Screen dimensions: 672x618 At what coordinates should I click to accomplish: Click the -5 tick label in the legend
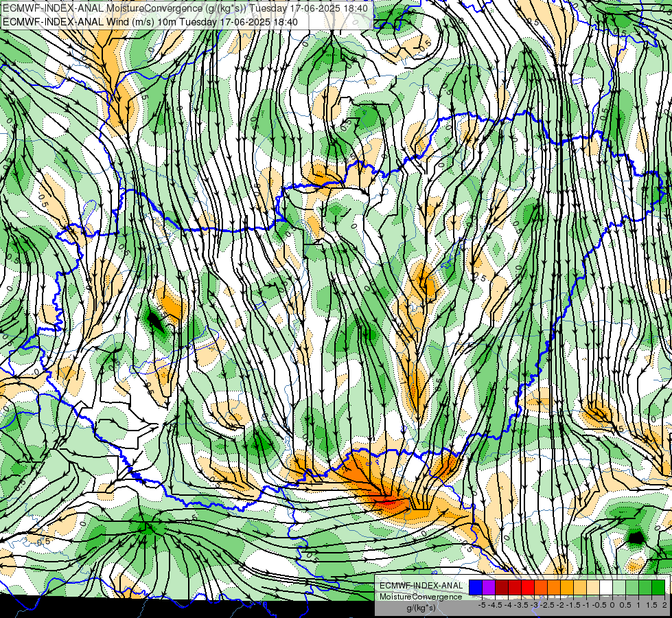[x=482, y=605]
